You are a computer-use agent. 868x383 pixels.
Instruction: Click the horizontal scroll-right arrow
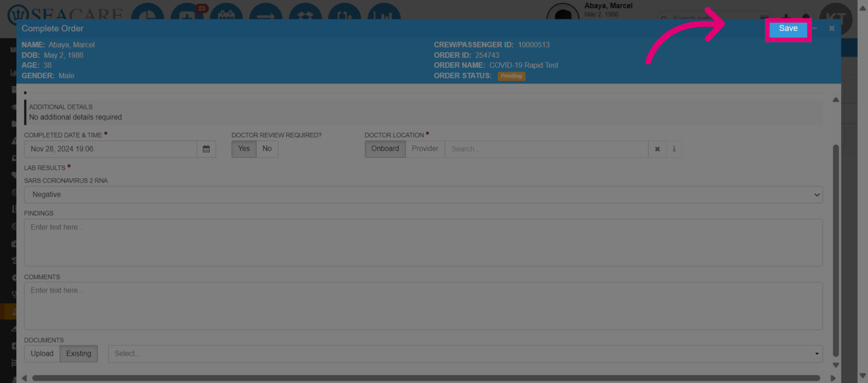[833, 378]
